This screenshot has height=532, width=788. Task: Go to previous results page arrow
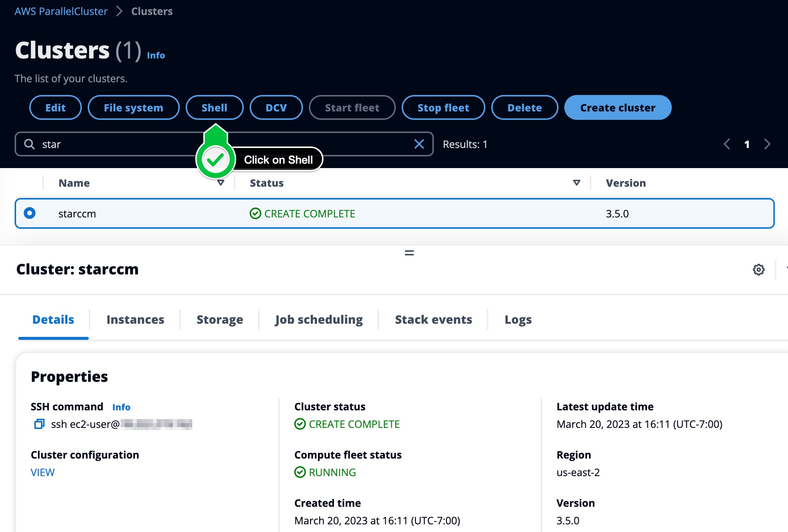[727, 144]
